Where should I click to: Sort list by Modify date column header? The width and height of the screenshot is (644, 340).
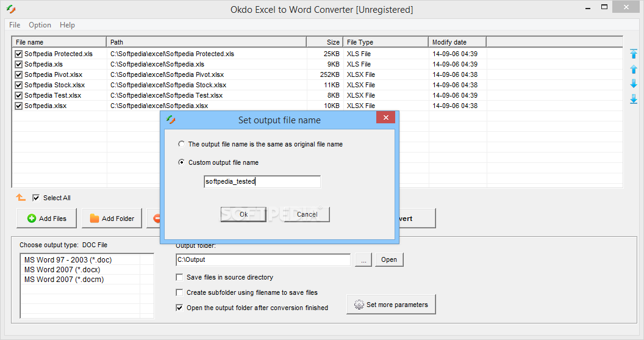[457, 42]
